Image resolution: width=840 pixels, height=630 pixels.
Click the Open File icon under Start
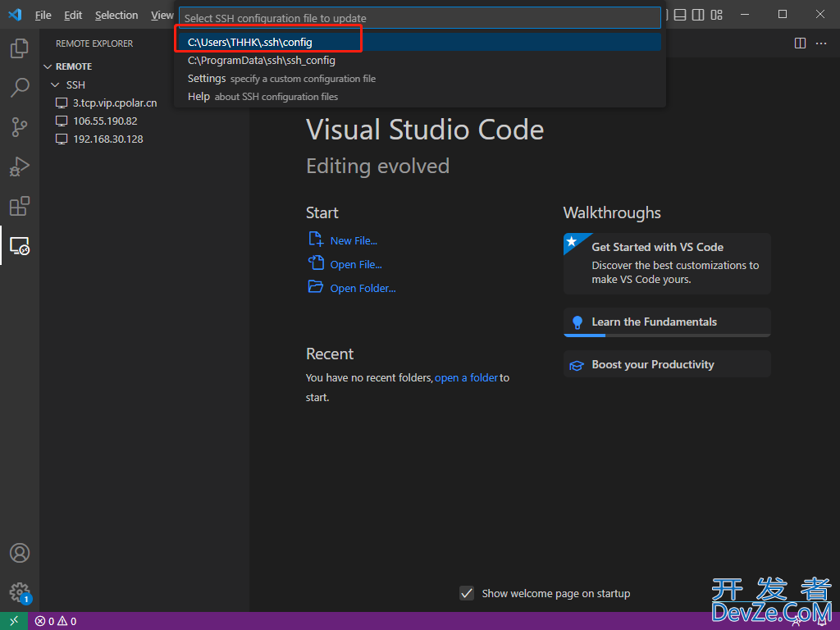316,262
